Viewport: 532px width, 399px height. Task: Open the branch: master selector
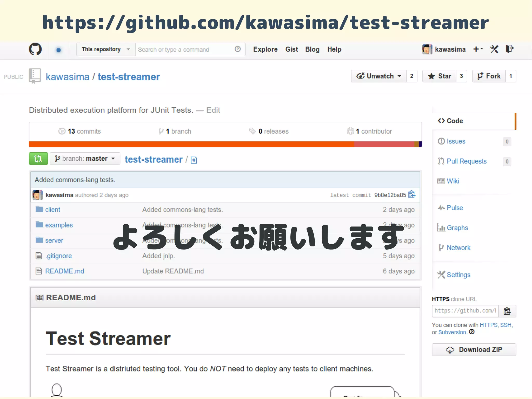click(85, 159)
